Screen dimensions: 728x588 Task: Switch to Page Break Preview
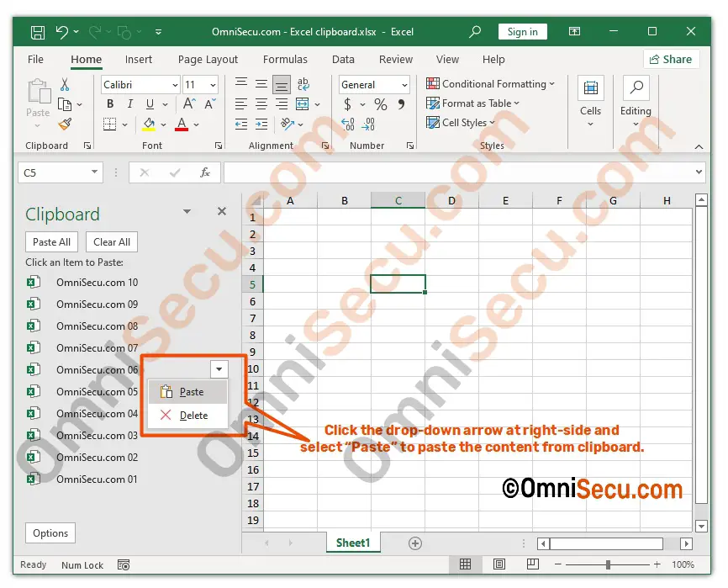533,564
